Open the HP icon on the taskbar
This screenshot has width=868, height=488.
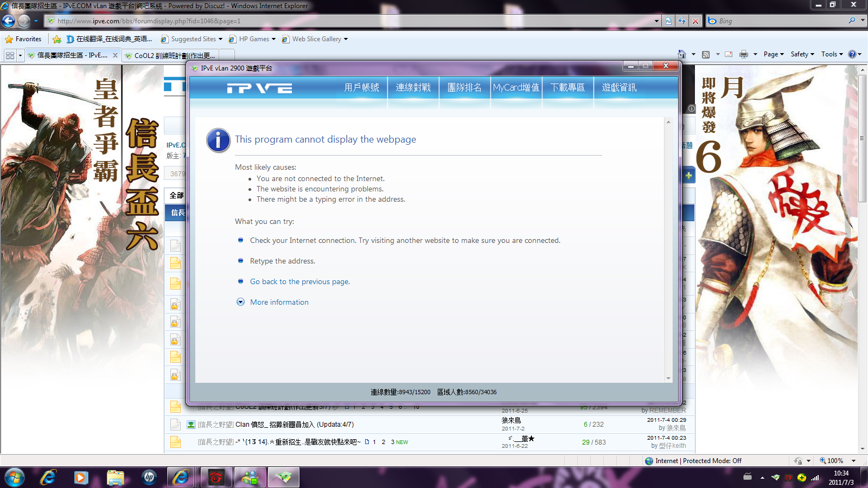click(149, 477)
